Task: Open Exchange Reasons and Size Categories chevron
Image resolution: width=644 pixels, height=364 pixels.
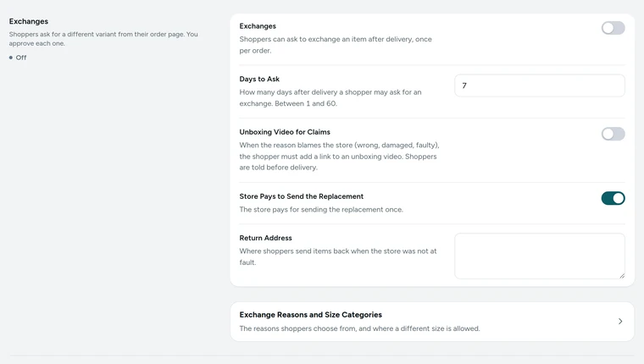Action: coord(620,322)
